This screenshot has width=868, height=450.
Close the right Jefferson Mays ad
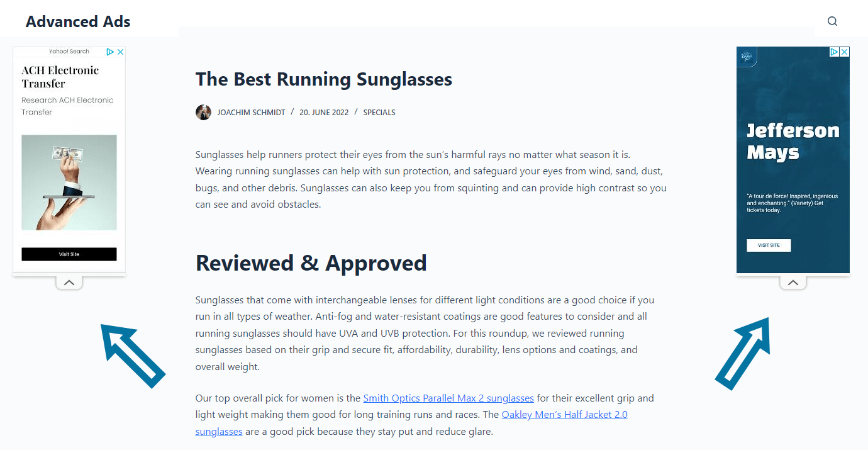845,52
